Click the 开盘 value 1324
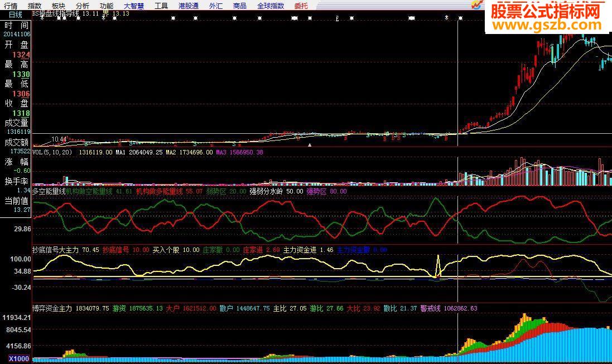Viewport: 612px width, 364px height. point(21,55)
